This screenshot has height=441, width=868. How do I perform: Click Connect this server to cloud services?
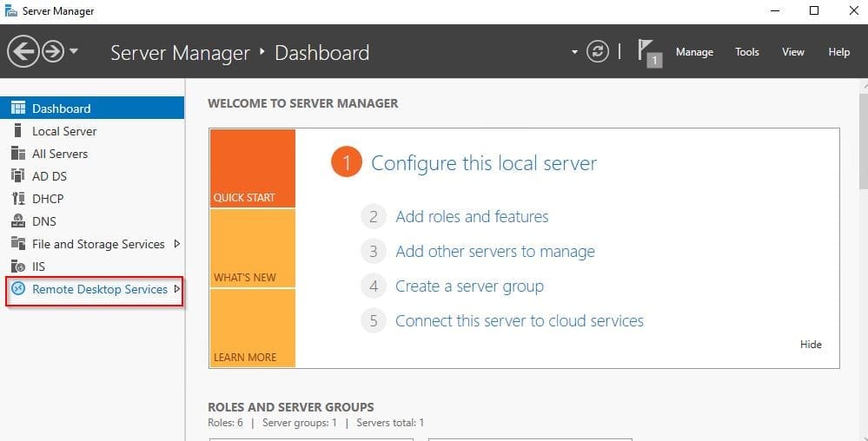pos(519,321)
